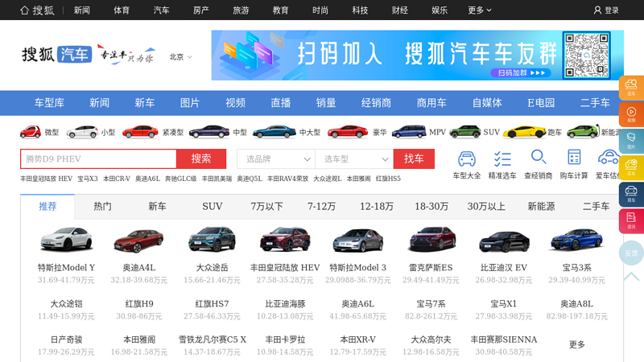Open the 特斯拉Model Y thumbnail
Image resolution: width=644 pixels, height=362 pixels.
66,238
